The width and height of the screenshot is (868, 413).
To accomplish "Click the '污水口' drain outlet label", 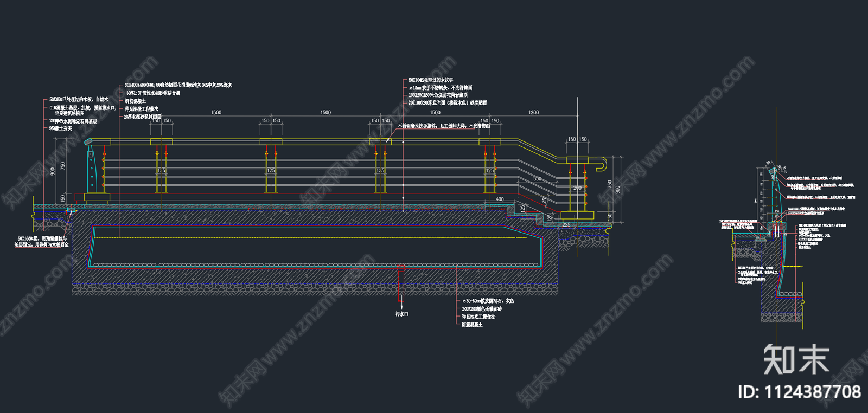I will 401,314.
